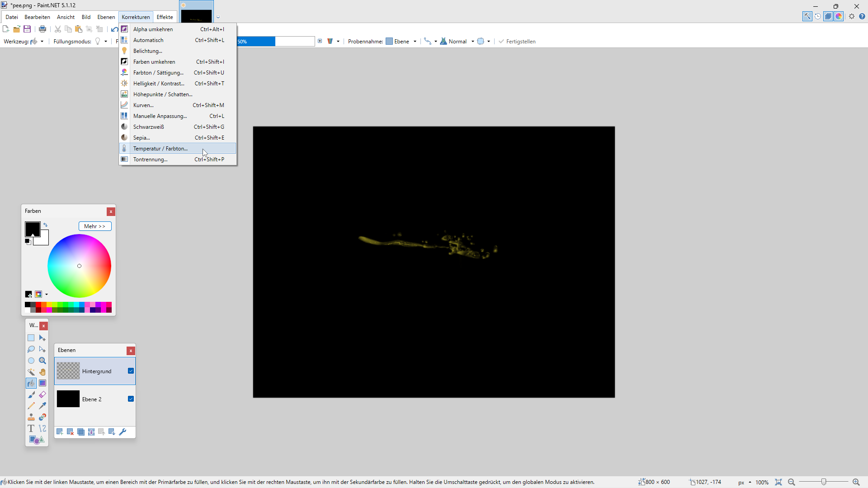This screenshot has width=868, height=488.
Task: Select the Rectangle Select tool
Action: click(x=31, y=338)
